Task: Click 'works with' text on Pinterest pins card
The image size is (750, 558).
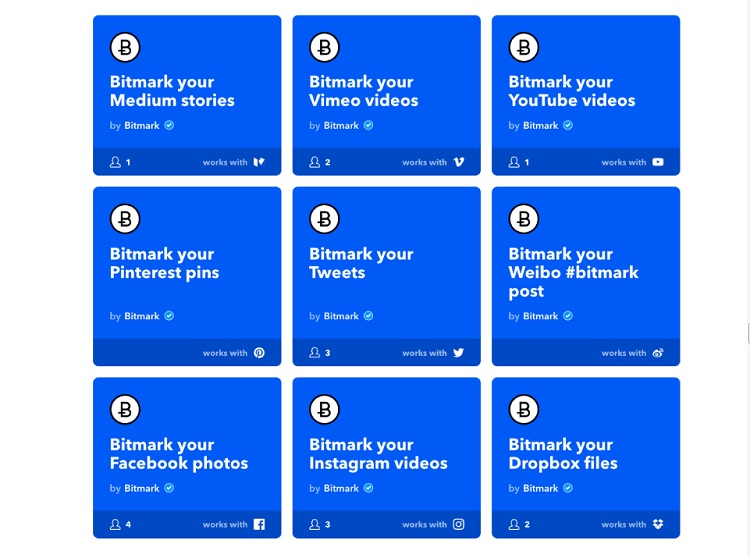Action: pyautogui.click(x=225, y=353)
